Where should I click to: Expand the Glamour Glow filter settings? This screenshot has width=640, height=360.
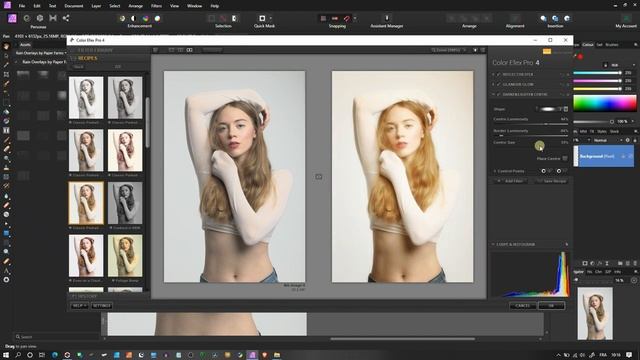(493, 84)
